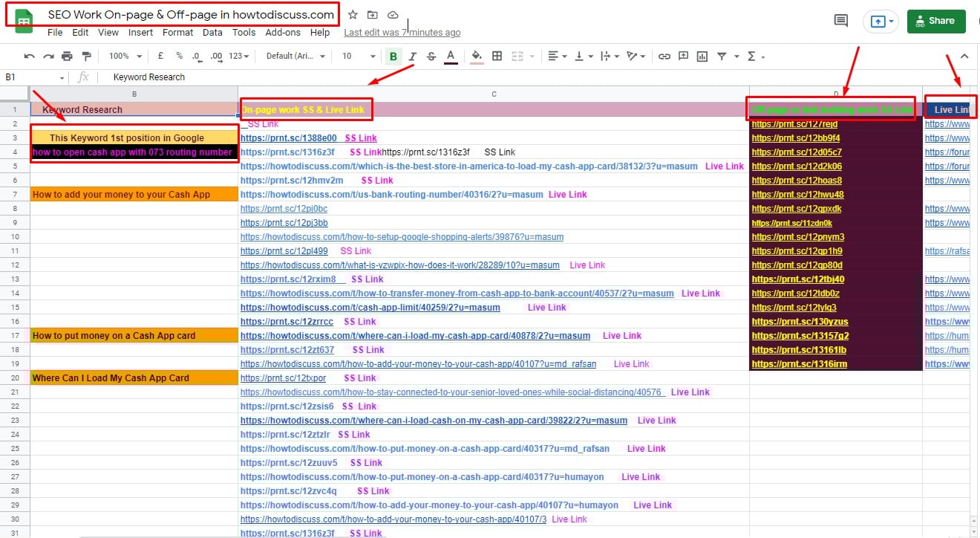Toggle italic formatting
The image size is (980, 538).
click(x=414, y=56)
